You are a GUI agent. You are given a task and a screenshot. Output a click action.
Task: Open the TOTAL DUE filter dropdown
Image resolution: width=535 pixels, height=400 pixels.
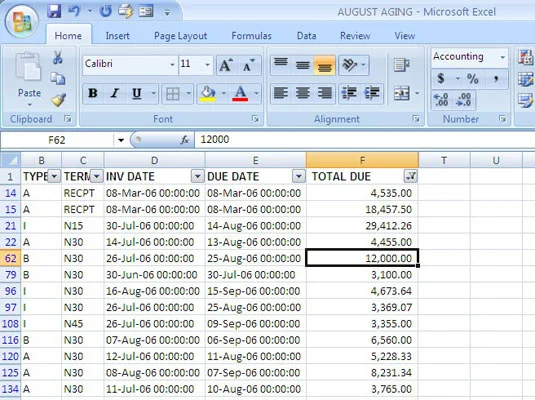[411, 176]
